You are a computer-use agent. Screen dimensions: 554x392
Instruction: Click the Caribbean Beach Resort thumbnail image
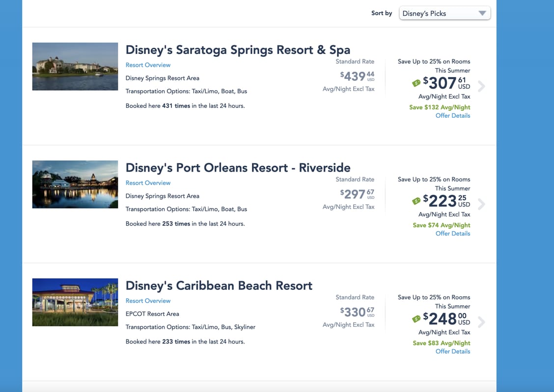(75, 302)
